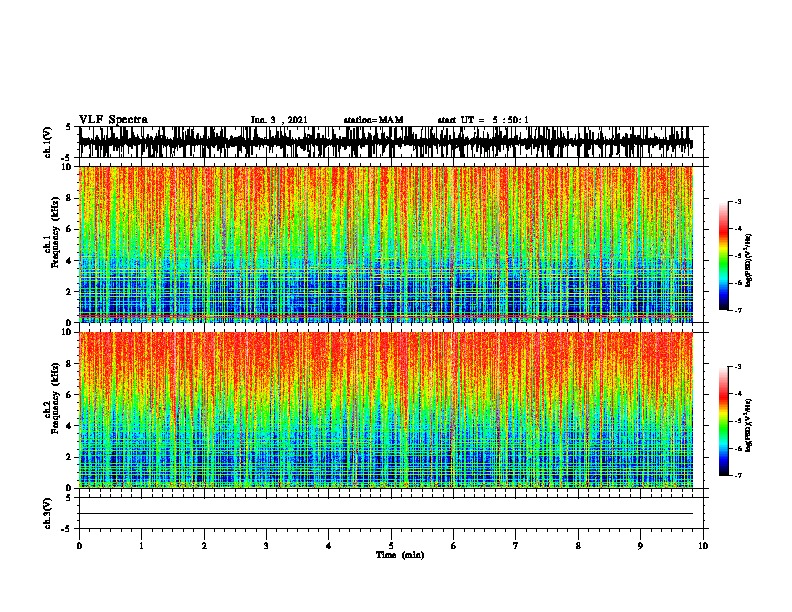Click the "ch.3(V)" axis label
Screen dimensions: 792x612
48,513
